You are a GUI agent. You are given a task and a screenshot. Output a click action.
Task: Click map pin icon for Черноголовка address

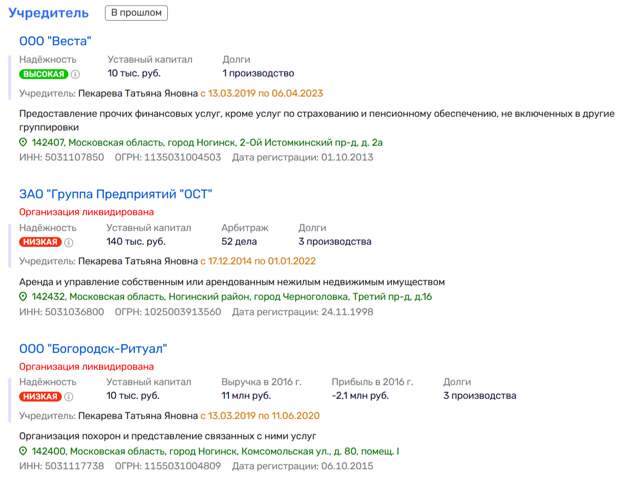[24, 297]
